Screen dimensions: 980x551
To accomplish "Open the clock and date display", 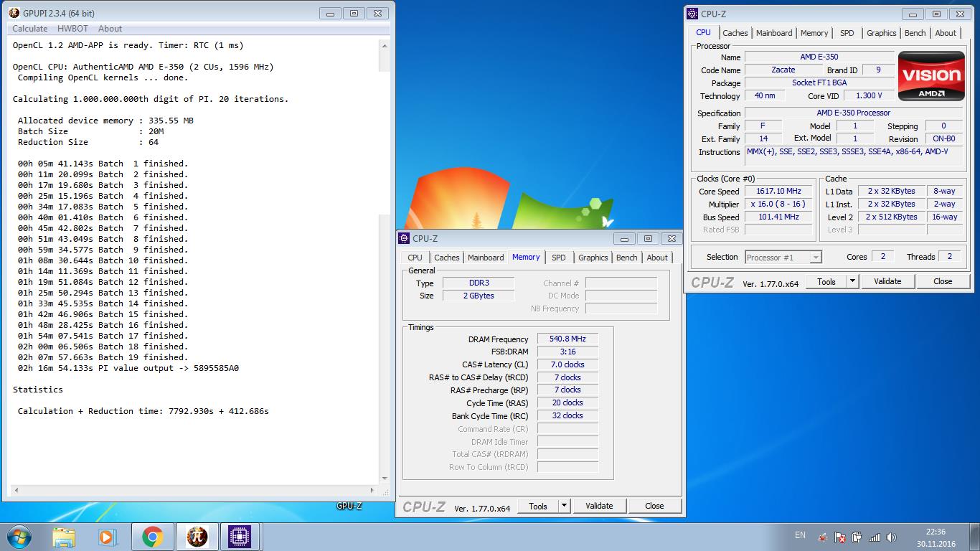I will (x=936, y=537).
